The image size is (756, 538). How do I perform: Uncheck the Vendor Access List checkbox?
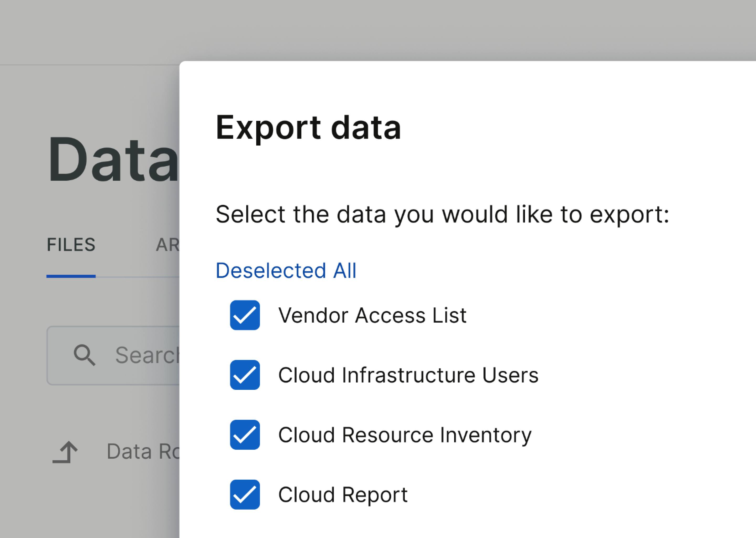(245, 315)
